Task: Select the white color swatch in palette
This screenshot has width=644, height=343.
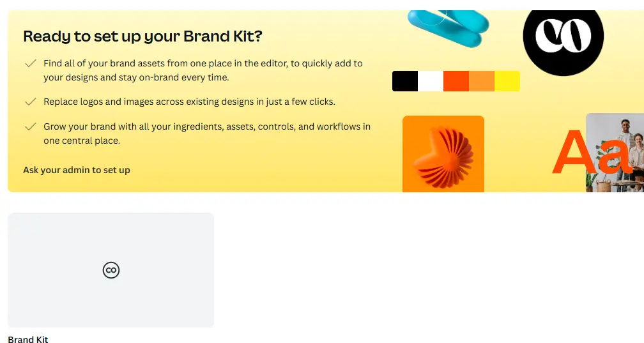Action: [431, 81]
